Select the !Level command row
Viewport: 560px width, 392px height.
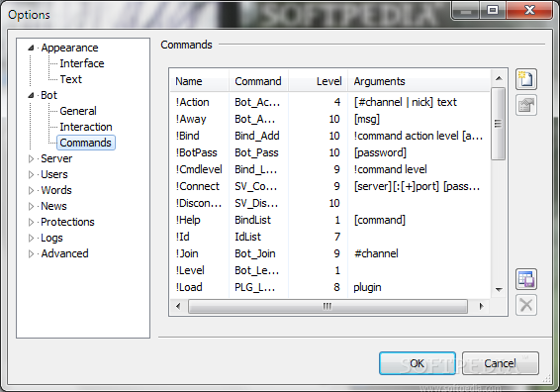point(330,270)
